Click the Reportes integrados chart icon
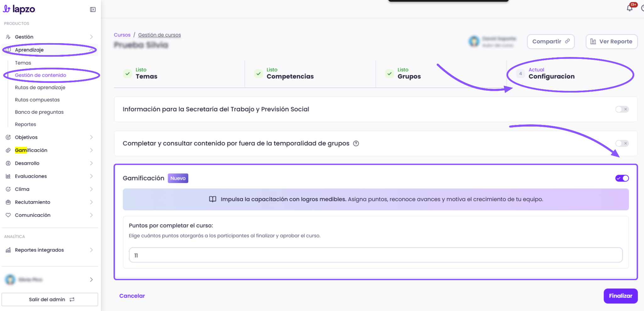 [8, 250]
